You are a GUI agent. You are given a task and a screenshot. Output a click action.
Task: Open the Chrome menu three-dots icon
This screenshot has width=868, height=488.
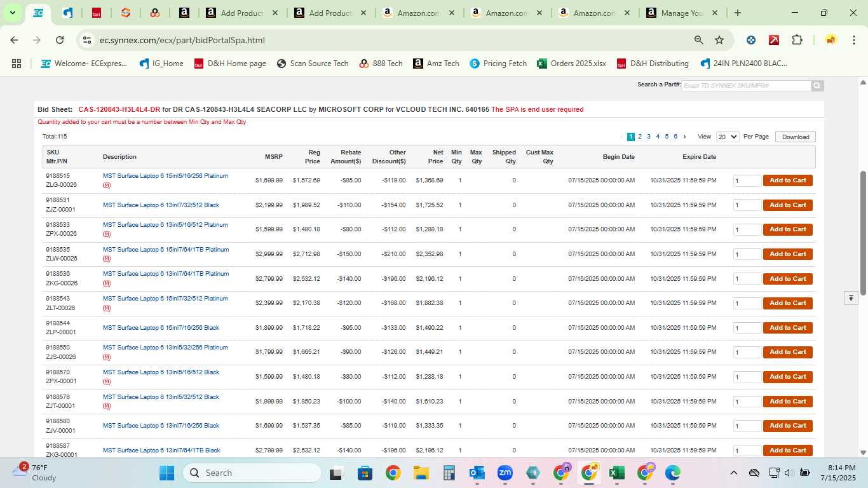(853, 40)
